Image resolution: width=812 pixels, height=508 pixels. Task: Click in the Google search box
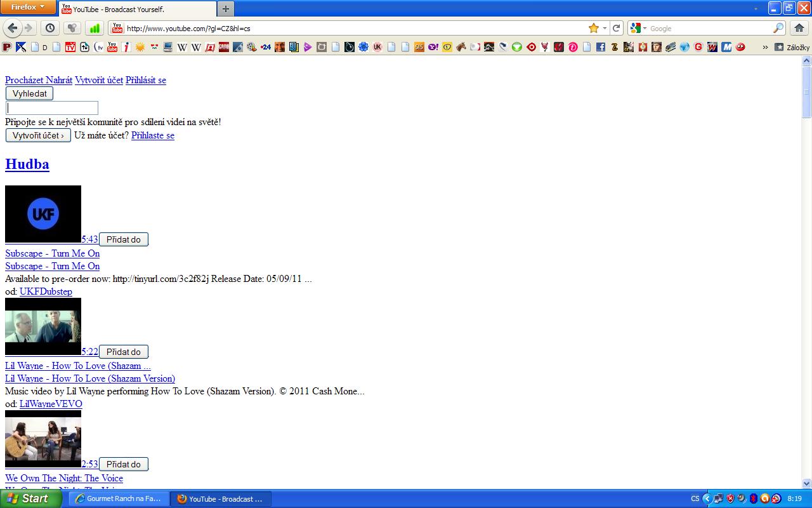tap(709, 28)
